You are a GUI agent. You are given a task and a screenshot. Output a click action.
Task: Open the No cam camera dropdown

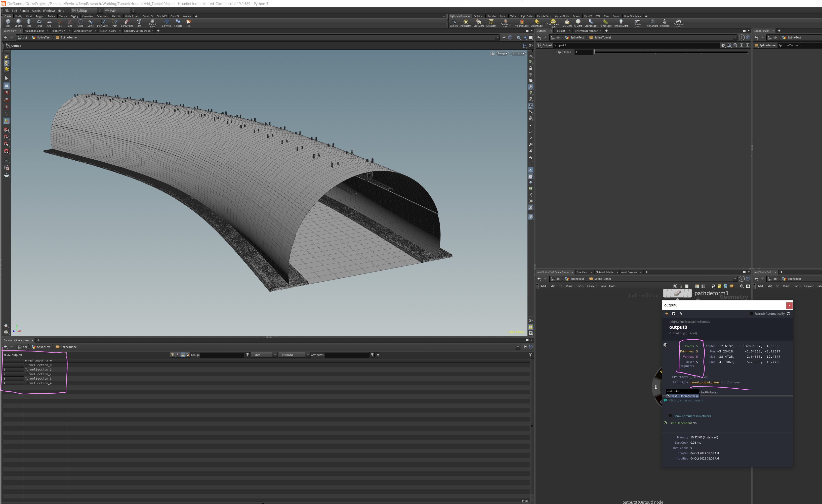pyautogui.click(x=518, y=54)
